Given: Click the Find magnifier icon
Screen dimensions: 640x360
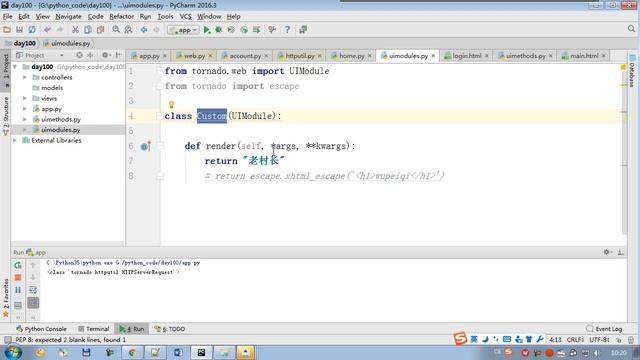Looking at the screenshot, I should [x=116, y=30].
